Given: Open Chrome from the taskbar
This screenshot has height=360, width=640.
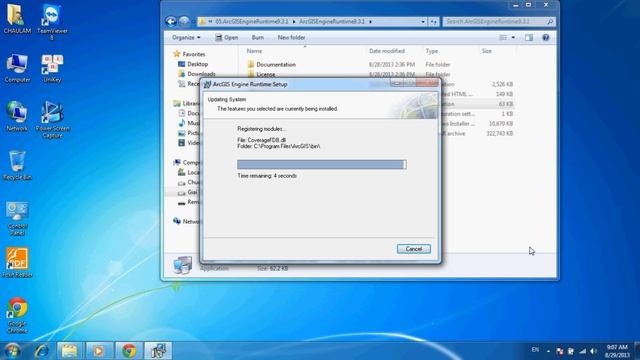Looking at the screenshot, I should [129, 351].
